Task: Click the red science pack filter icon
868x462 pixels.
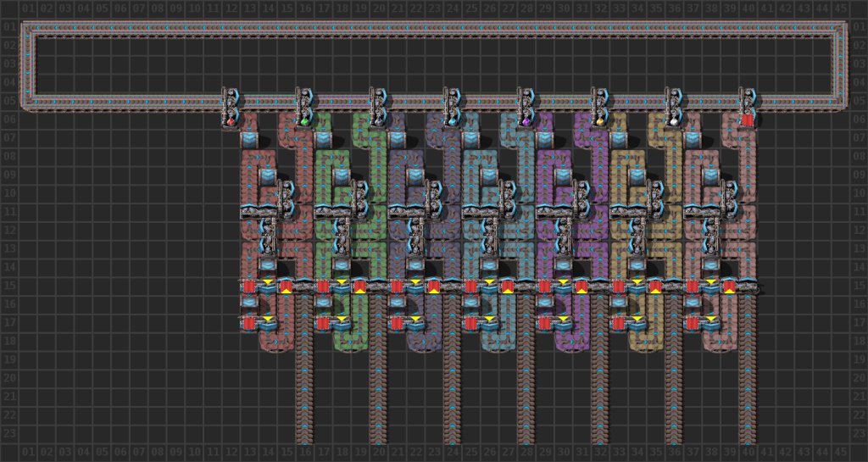Action: point(231,122)
